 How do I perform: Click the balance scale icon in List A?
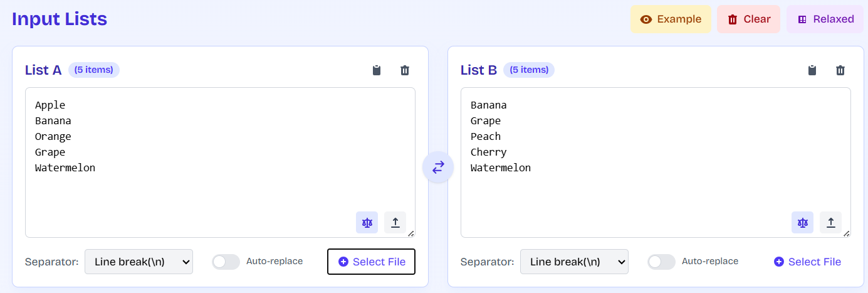point(367,222)
